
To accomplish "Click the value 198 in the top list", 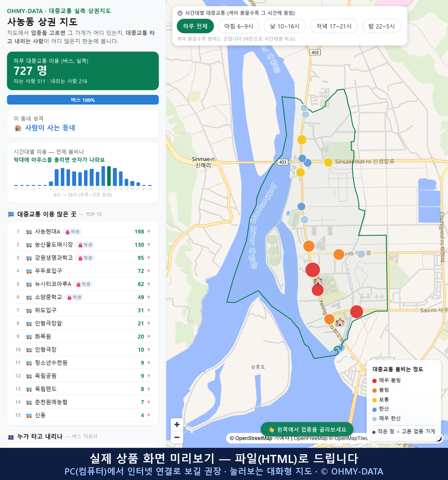I will pyautogui.click(x=140, y=232).
